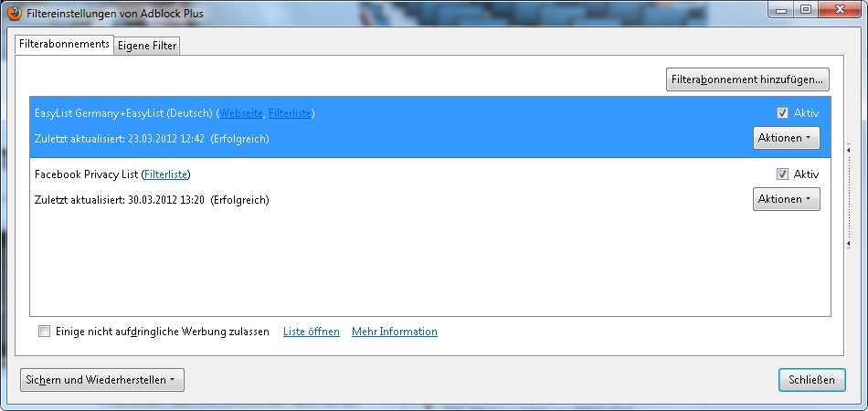Viewport: 868px width, 411px height.
Task: Uncheck Aktiv for EasyList Germany subscription
Action: click(x=782, y=113)
